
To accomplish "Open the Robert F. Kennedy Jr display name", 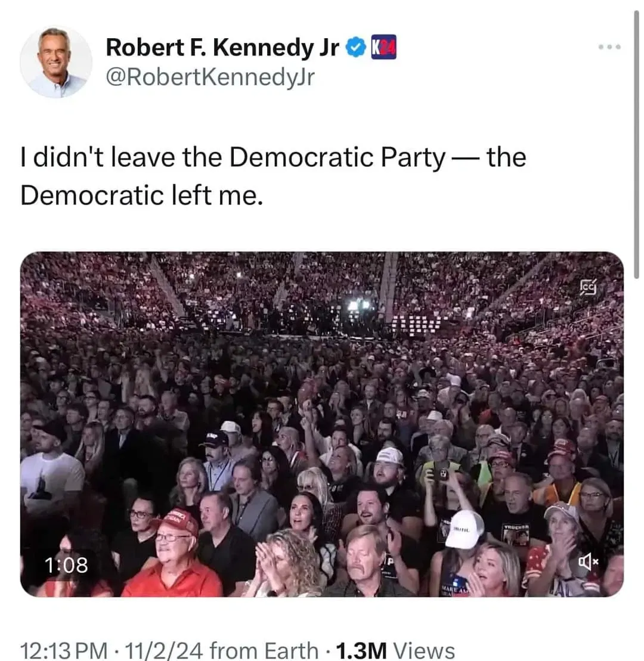I will [222, 47].
